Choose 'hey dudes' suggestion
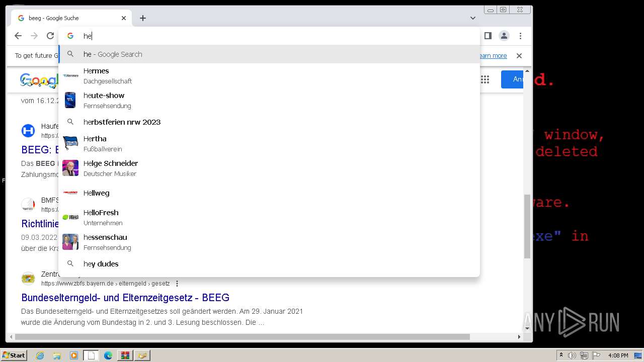644x362 pixels. (269, 264)
